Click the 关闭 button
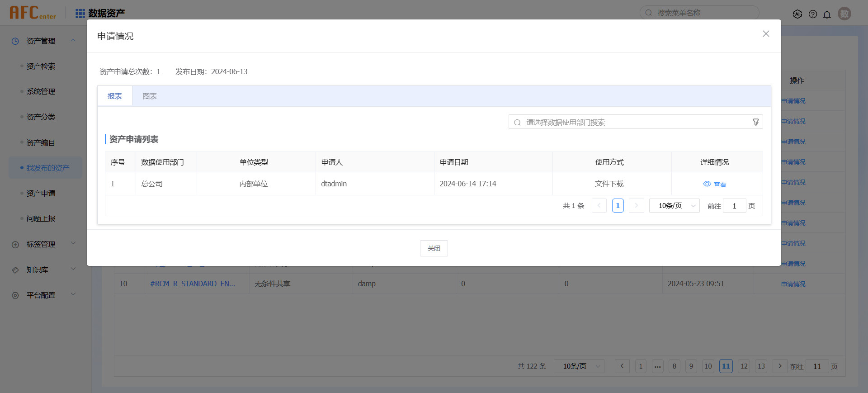 click(434, 248)
